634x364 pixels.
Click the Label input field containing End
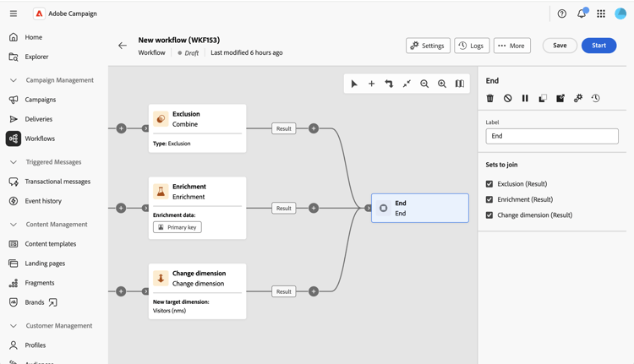click(552, 136)
